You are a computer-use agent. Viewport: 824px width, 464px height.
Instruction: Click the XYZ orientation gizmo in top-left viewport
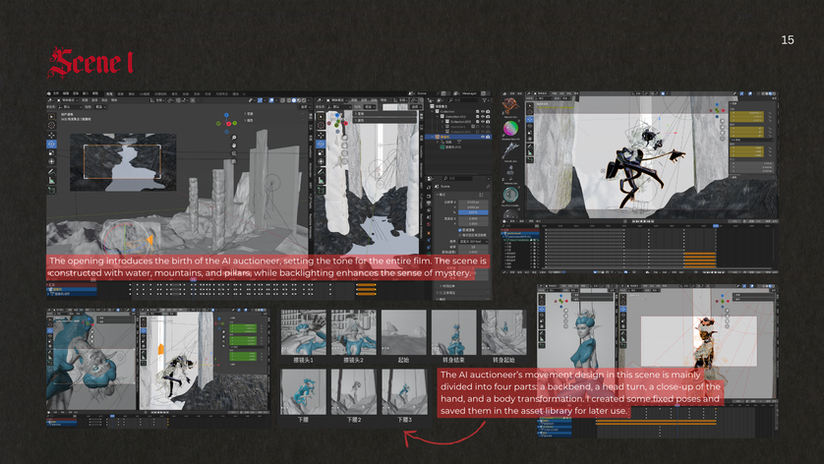pos(226,123)
